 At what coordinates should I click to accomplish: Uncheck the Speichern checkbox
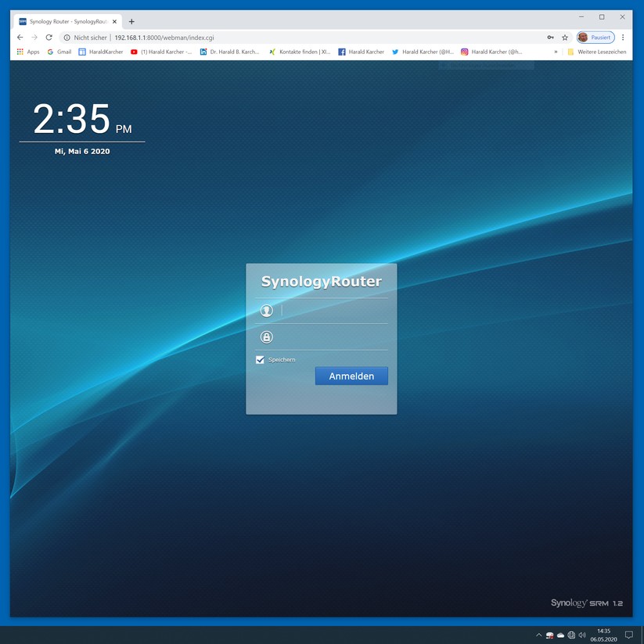click(x=260, y=360)
